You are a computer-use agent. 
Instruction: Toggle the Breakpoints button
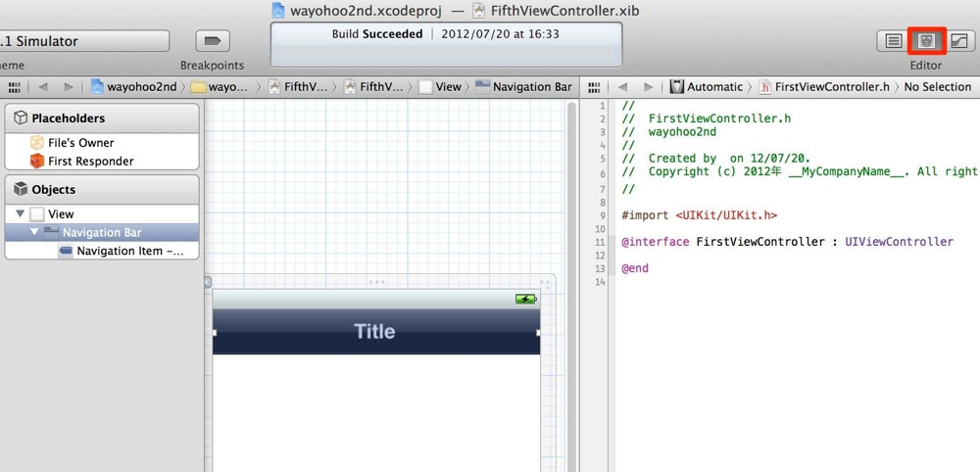pos(213,41)
